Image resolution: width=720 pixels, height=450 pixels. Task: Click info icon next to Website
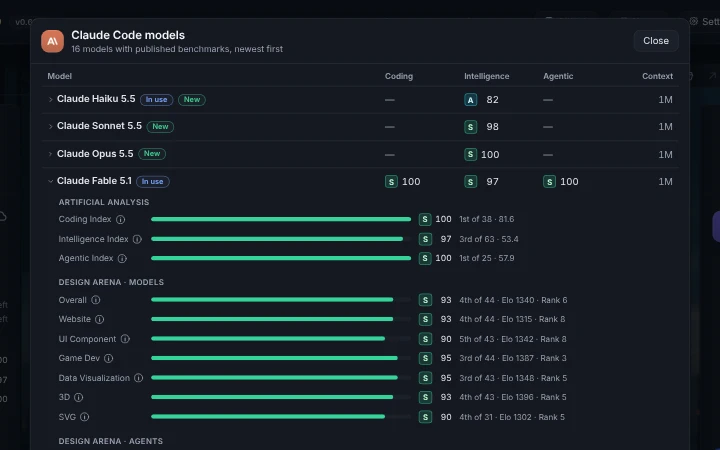(x=99, y=319)
